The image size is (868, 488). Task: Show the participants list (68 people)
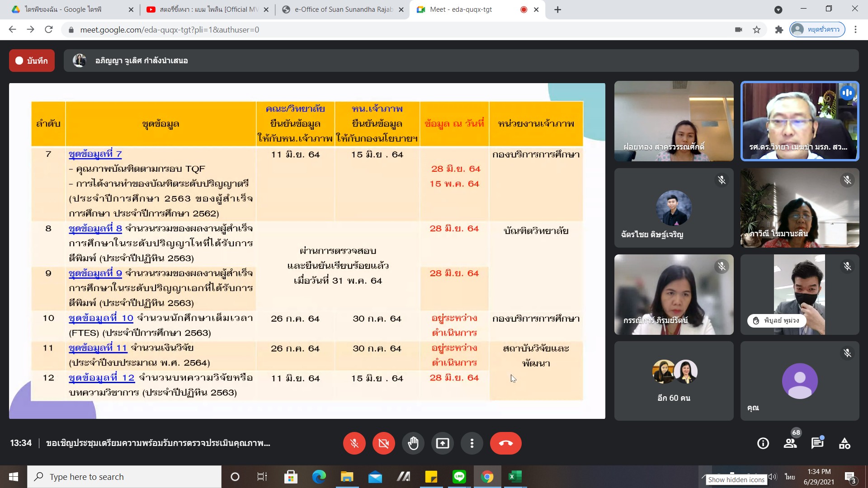[x=790, y=443]
